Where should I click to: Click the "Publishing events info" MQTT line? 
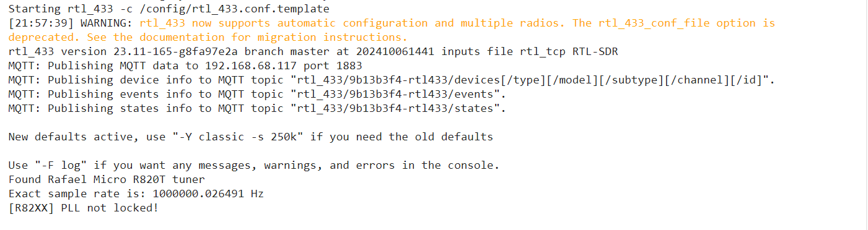coord(257,95)
